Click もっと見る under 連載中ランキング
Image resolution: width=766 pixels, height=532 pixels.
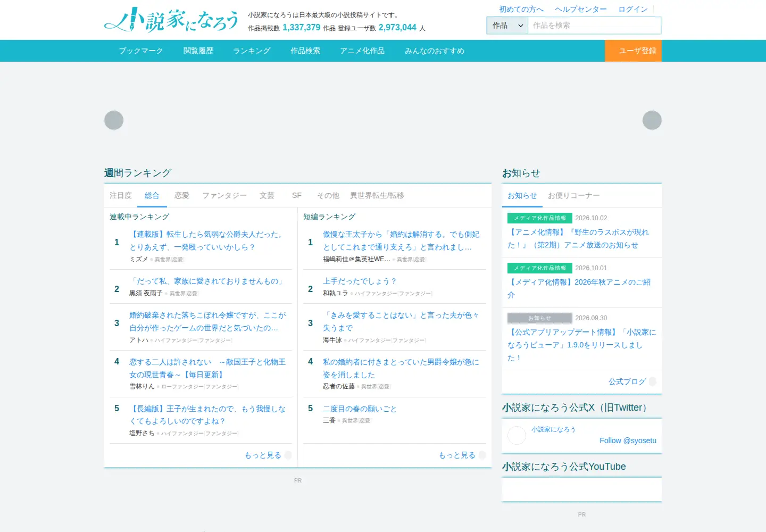pos(263,455)
